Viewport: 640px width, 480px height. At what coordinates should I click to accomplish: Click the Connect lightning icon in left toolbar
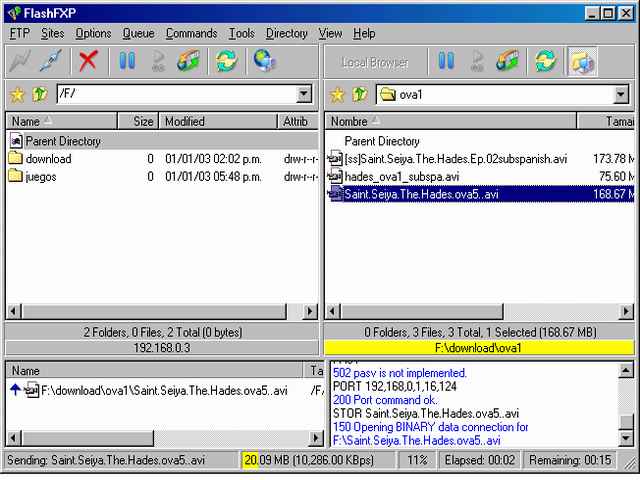[x=20, y=61]
